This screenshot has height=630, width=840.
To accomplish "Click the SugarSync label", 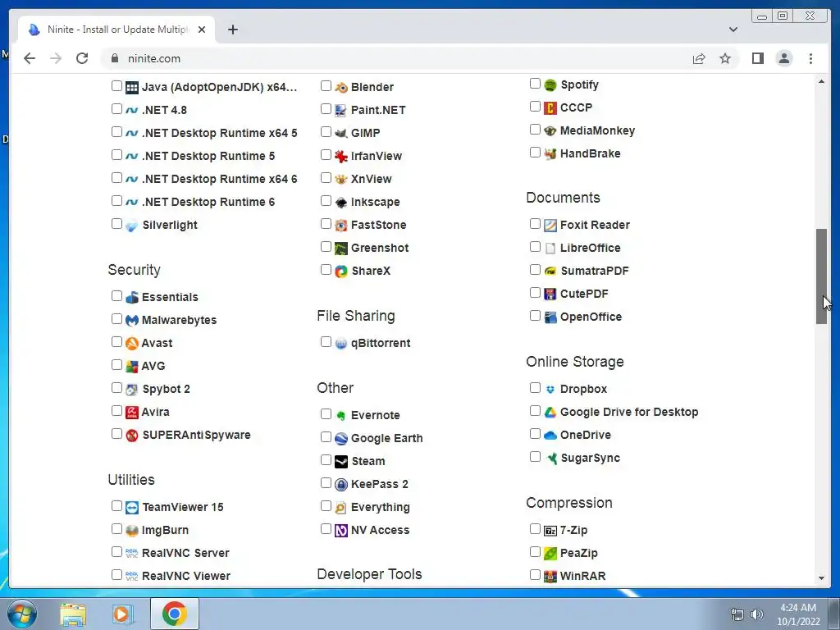I will (591, 459).
